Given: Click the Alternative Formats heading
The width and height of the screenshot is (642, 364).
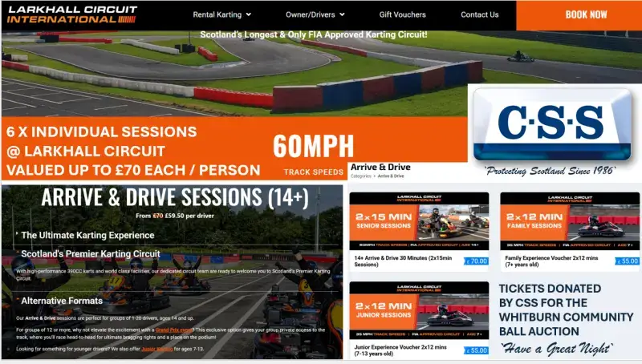Looking at the screenshot, I should click(62, 301).
